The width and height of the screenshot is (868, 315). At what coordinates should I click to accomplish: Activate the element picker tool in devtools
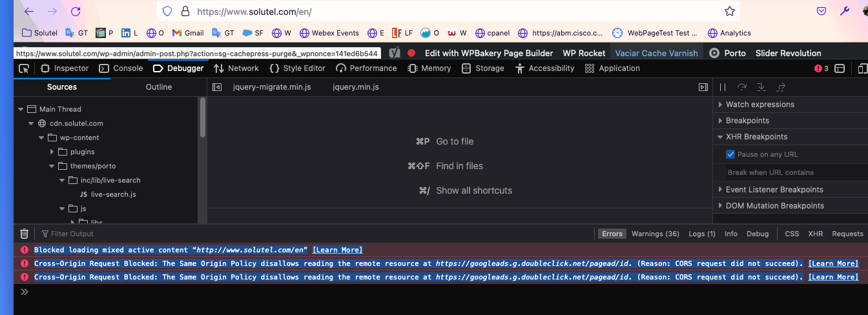click(x=24, y=68)
